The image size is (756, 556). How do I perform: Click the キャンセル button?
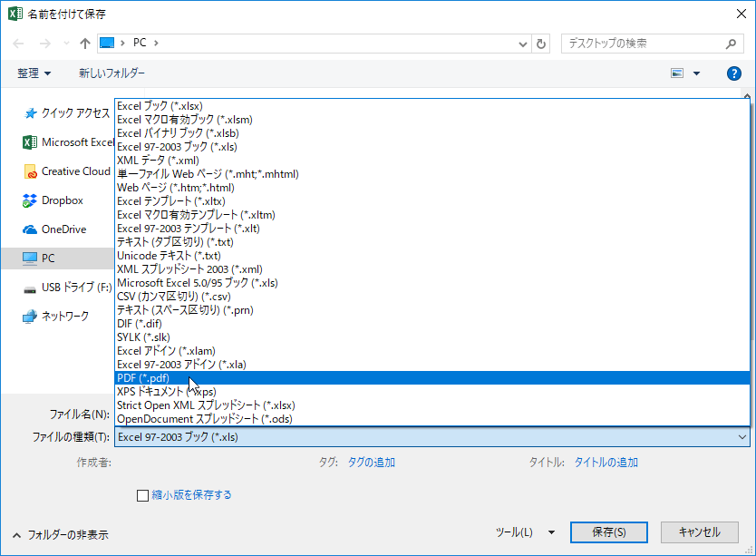pyautogui.click(x=699, y=532)
